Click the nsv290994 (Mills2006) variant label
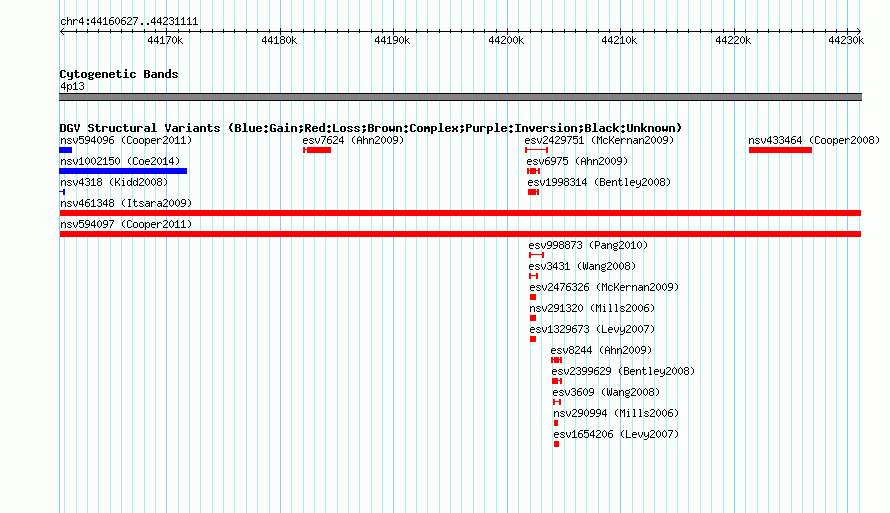The width and height of the screenshot is (890, 513). (616, 413)
